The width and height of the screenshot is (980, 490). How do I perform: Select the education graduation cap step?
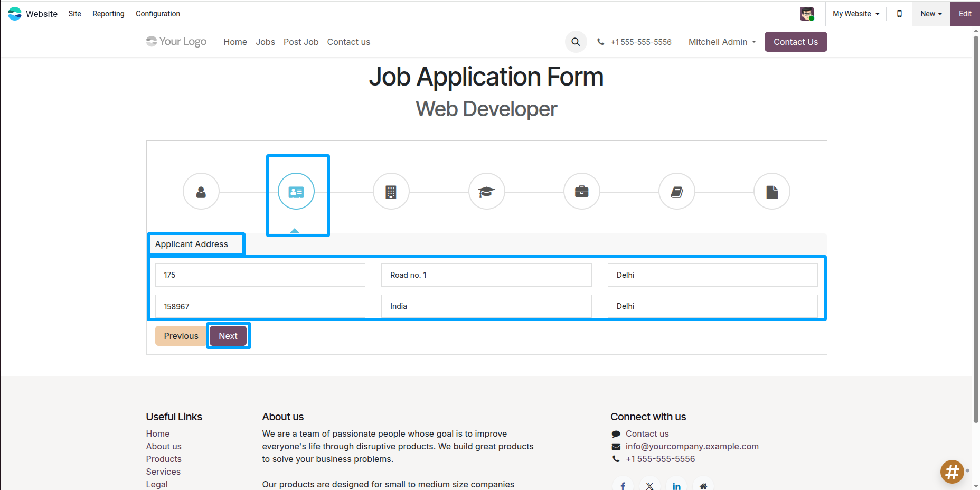click(486, 191)
